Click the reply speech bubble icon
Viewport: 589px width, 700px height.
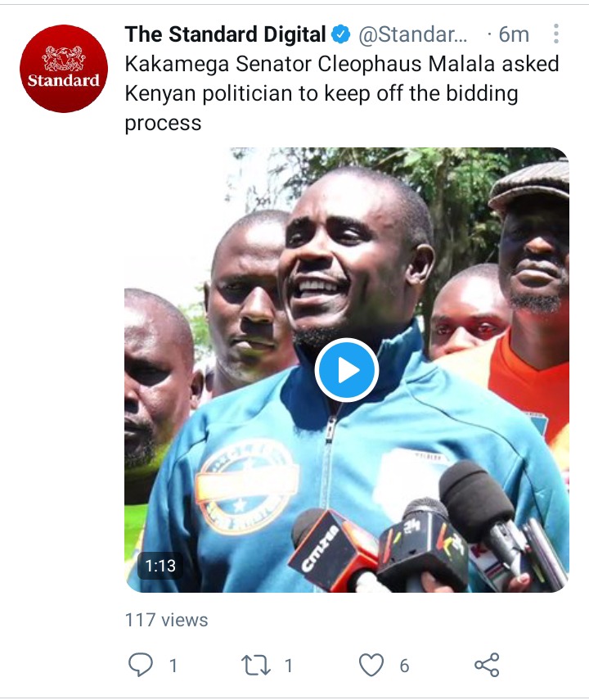[141, 665]
